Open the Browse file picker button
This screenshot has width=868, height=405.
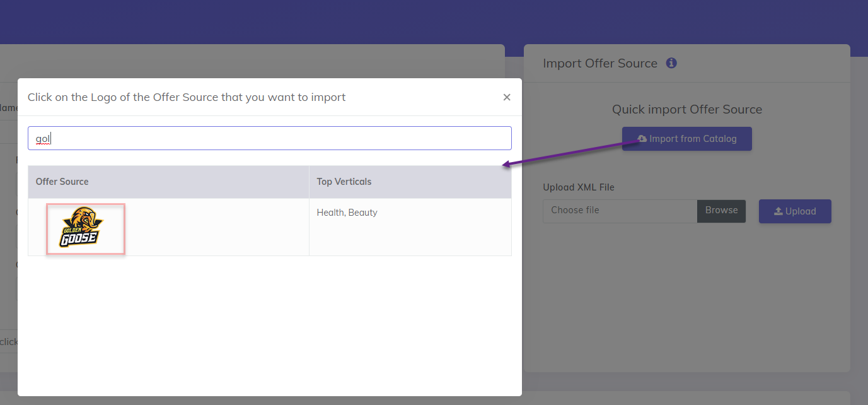tap(721, 211)
